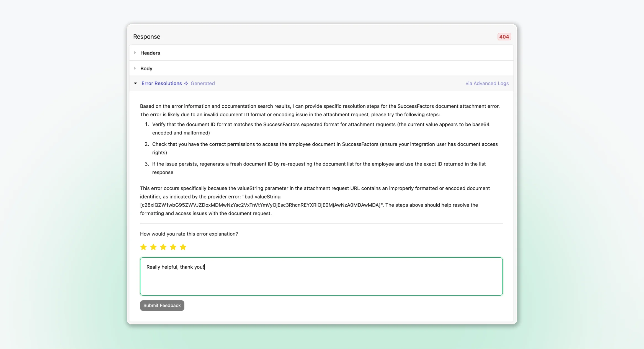This screenshot has height=349, width=644.
Task: Choose the fourth rating star
Action: (x=173, y=247)
